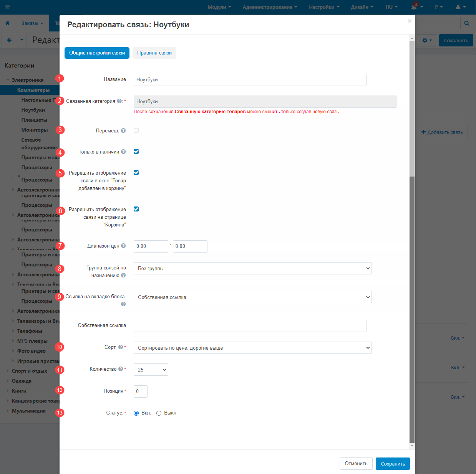Collapse the Электроника category tree node
Image resolution: width=476 pixels, height=474 pixels.
point(8,80)
